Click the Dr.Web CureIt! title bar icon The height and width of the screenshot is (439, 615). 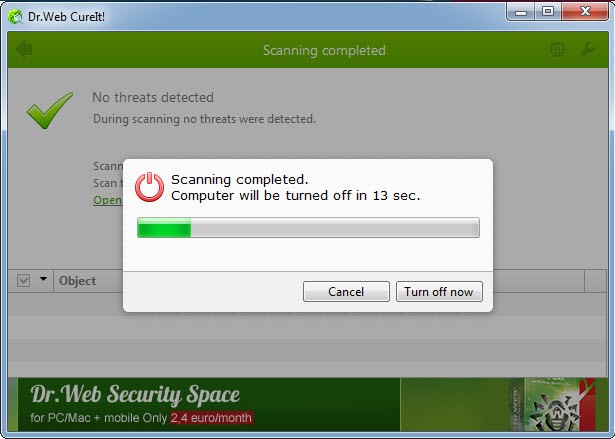(15, 16)
